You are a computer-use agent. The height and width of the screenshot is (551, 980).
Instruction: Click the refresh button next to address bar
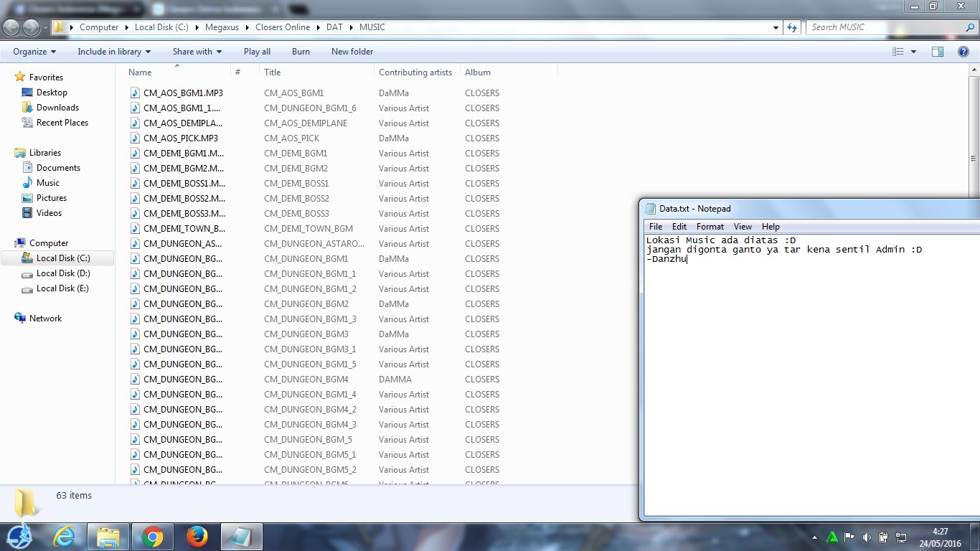point(792,27)
